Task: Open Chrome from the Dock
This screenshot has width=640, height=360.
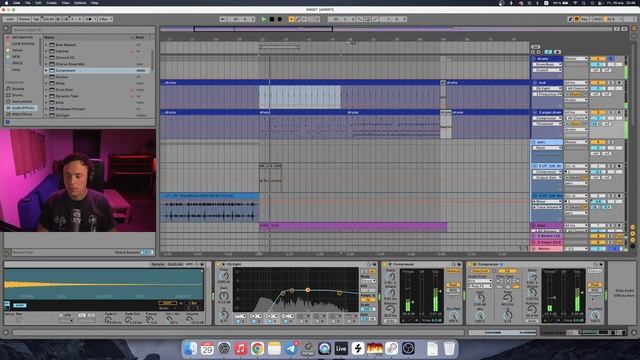Action: pyautogui.click(x=257, y=349)
